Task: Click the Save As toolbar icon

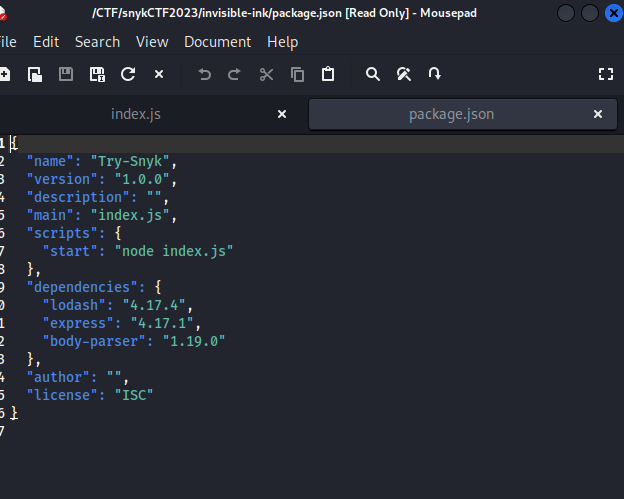Action: click(97, 74)
